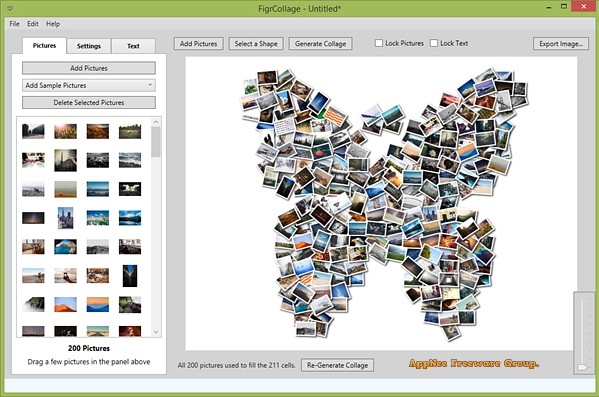599x397 pixels.
Task: Select the tall dark canyon alley thumbnail
Action: 130,275
